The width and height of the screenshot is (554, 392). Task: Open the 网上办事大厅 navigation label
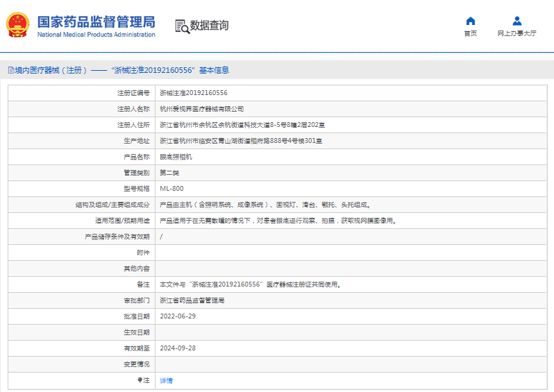click(517, 33)
